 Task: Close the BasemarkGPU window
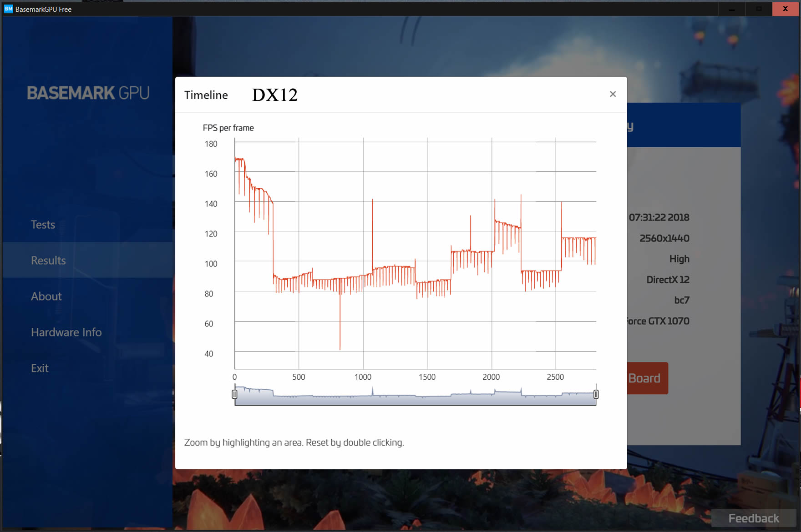coord(786,9)
